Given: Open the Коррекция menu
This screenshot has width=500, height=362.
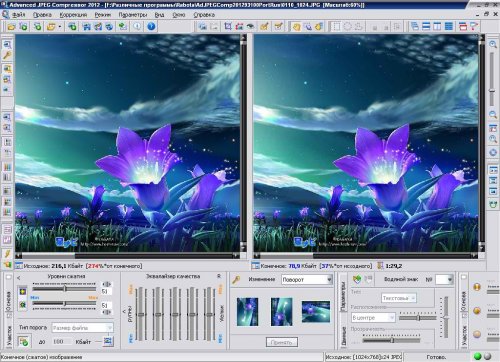Looking at the screenshot, I should coord(73,15).
